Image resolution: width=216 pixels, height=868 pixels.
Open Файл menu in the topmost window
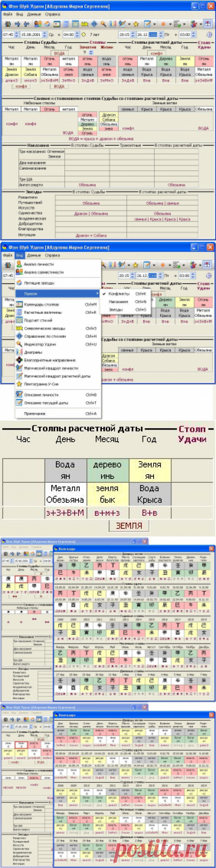point(8,15)
